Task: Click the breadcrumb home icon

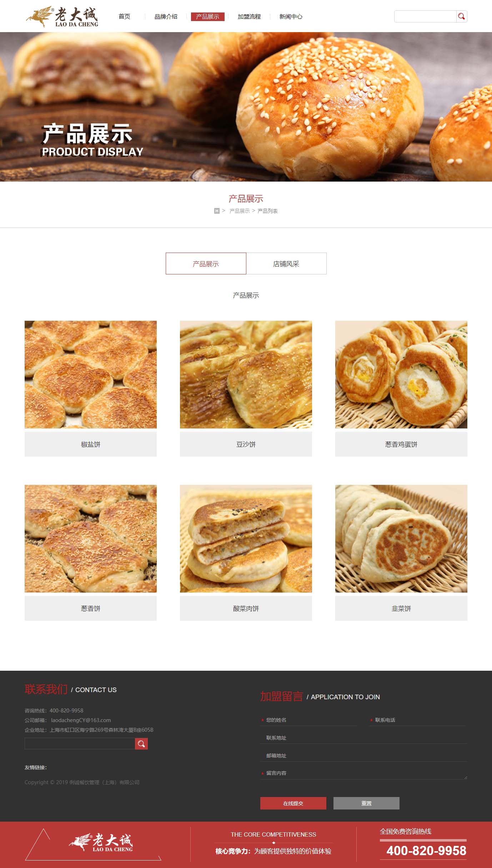Action: (x=217, y=211)
